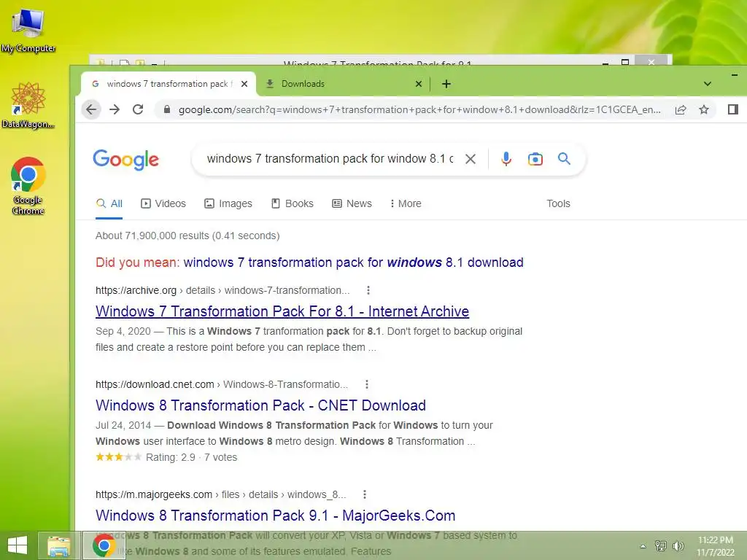Expand the More search filters menu
This screenshot has height=560, width=747.
tap(406, 204)
